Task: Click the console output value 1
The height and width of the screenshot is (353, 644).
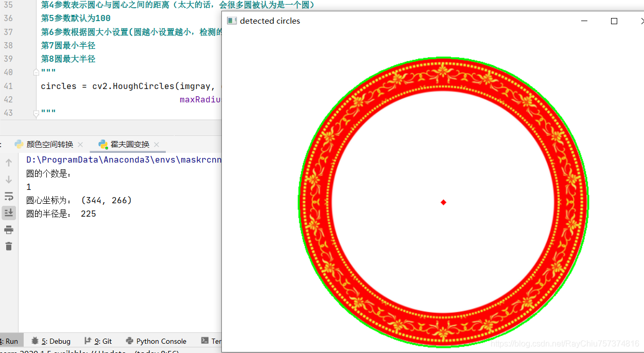Action: click(x=29, y=187)
